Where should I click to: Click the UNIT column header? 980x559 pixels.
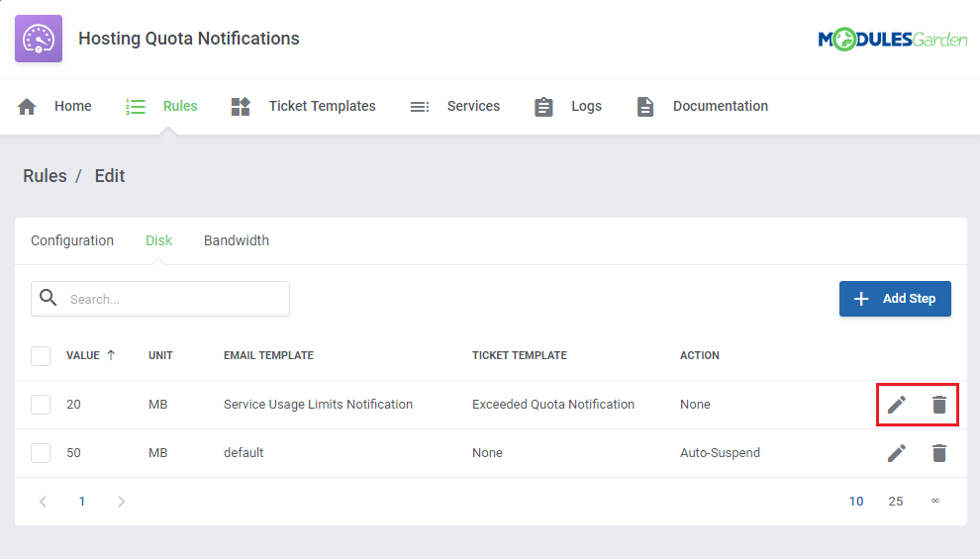pyautogui.click(x=160, y=355)
